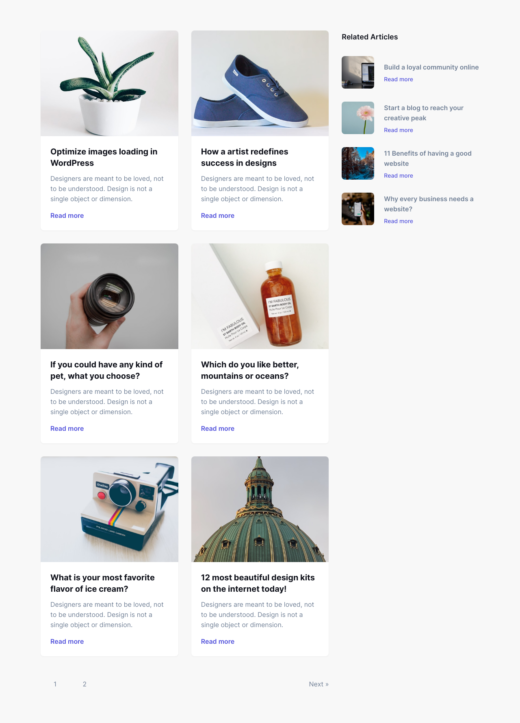
Task: Go to pagination page 1
Action: [55, 684]
